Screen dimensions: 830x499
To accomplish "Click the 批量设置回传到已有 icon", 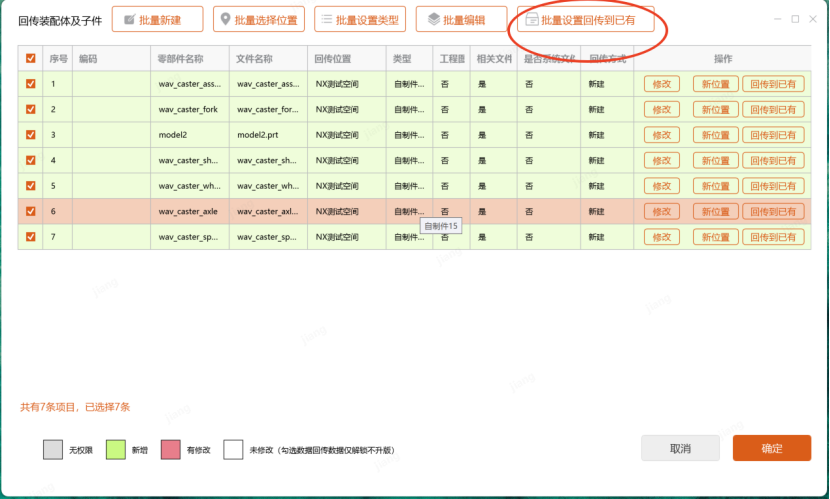I will click(x=532, y=19).
